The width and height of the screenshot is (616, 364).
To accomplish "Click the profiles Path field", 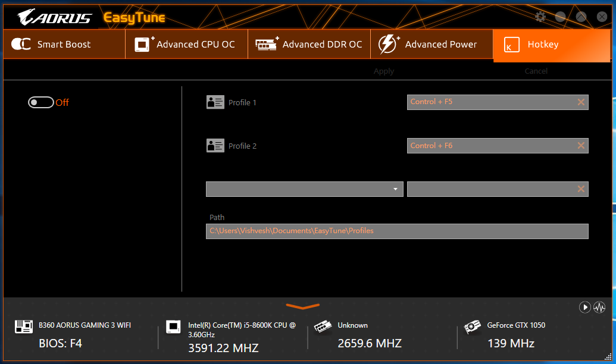I will (x=397, y=231).
